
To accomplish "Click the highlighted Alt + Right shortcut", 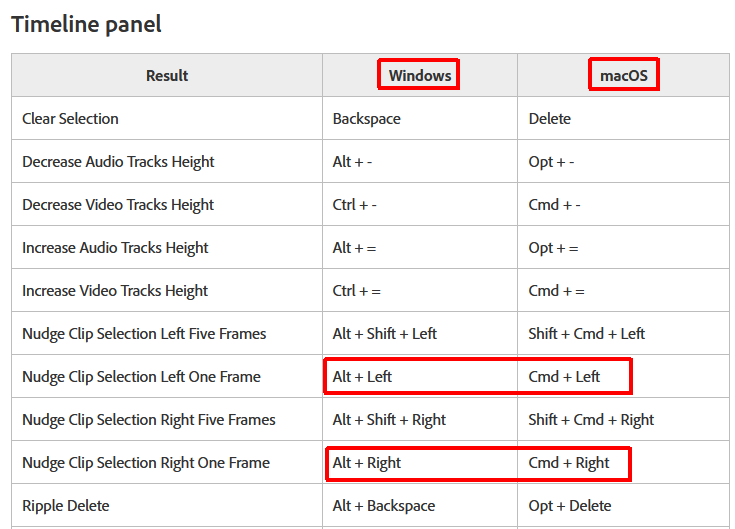I will coord(367,463).
